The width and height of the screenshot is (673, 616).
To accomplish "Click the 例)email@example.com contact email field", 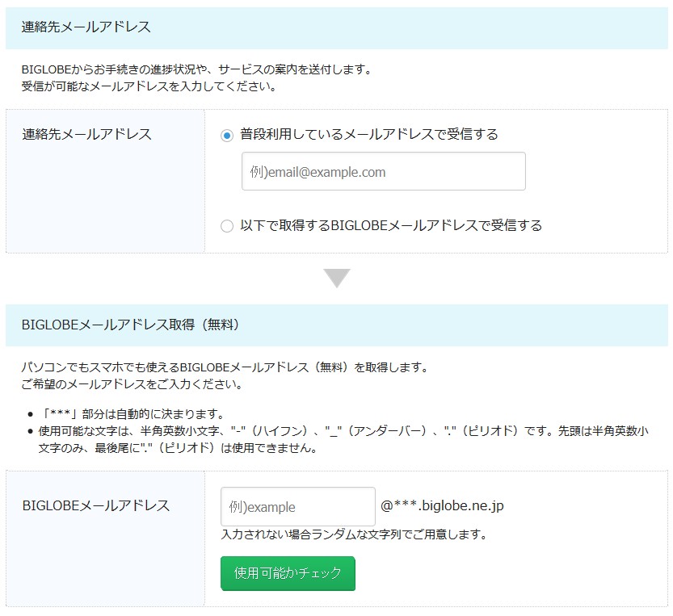I will click(383, 171).
